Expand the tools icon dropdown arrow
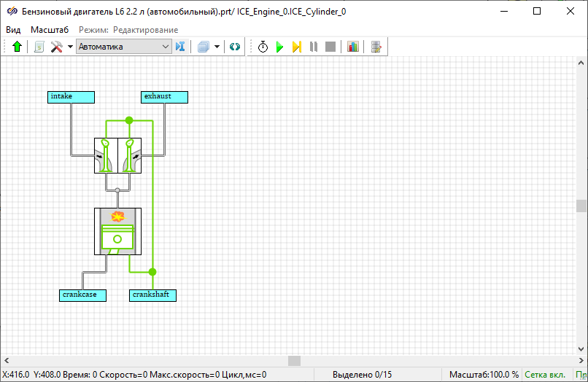 [70, 47]
